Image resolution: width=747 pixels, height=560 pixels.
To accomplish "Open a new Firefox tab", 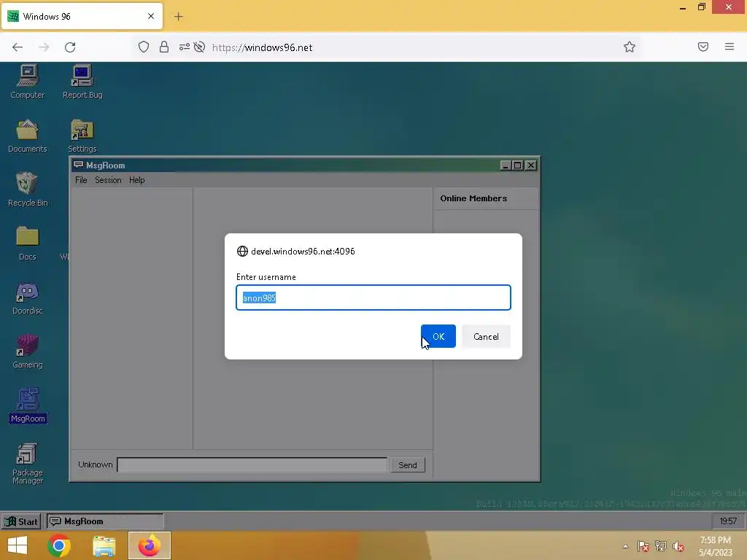I will coord(178,17).
